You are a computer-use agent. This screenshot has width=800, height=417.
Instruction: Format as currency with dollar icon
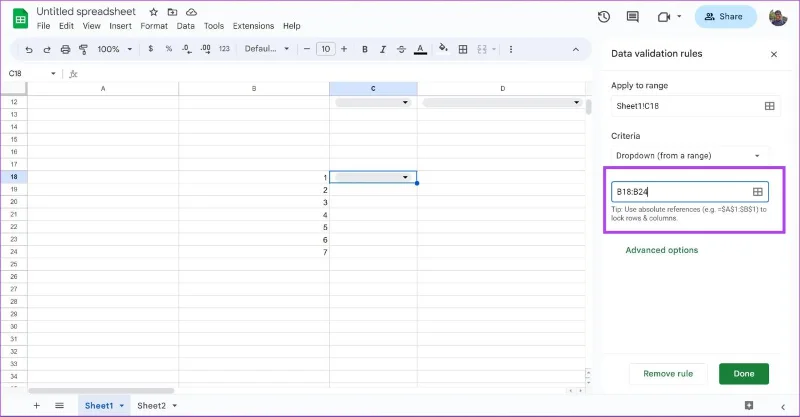(x=151, y=49)
